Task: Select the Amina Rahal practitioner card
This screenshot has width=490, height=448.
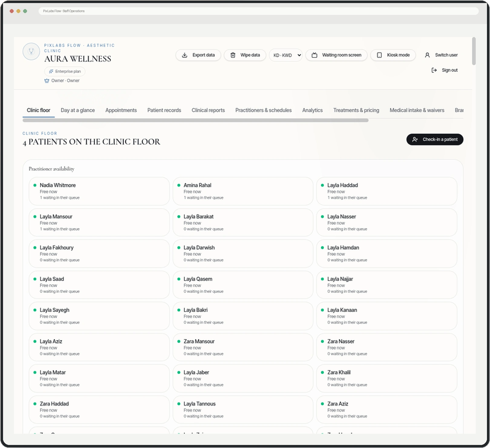Action: click(x=243, y=191)
